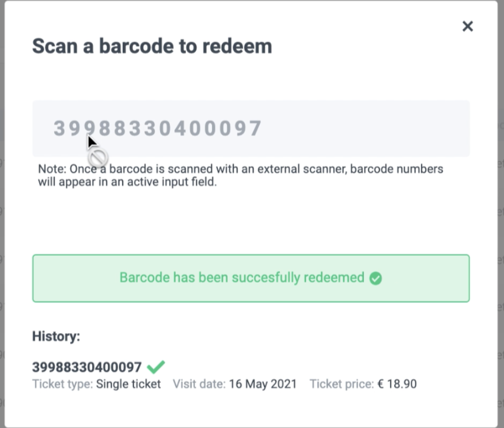The height and width of the screenshot is (428, 504).
Task: Click the 'Ticket price:' label
Action: (342, 384)
